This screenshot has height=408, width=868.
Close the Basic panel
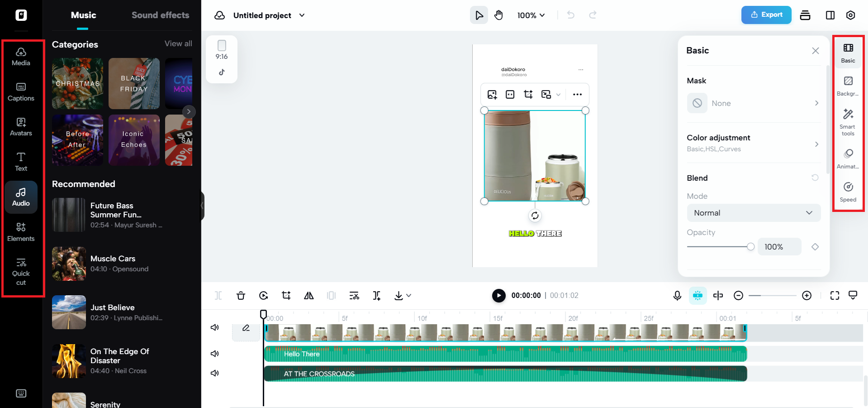click(815, 51)
